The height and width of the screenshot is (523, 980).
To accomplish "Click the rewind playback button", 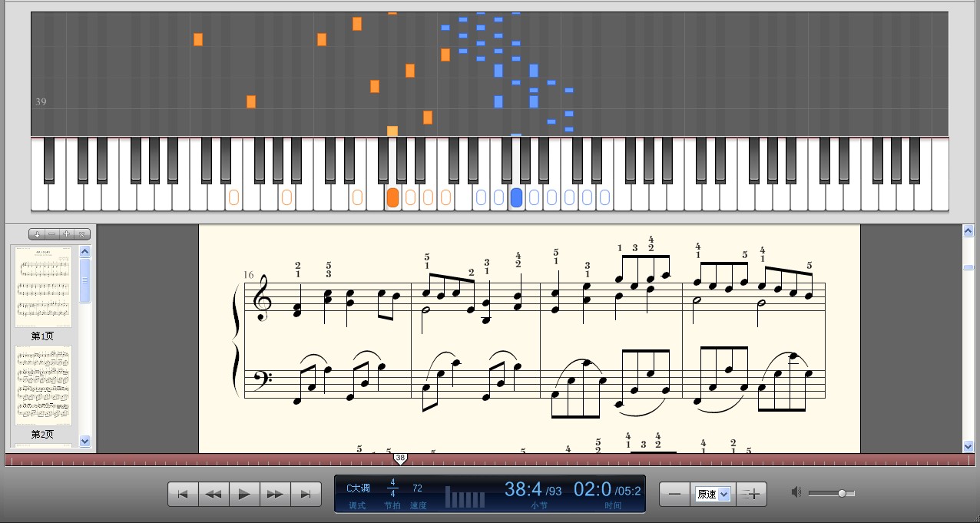I will 214,494.
